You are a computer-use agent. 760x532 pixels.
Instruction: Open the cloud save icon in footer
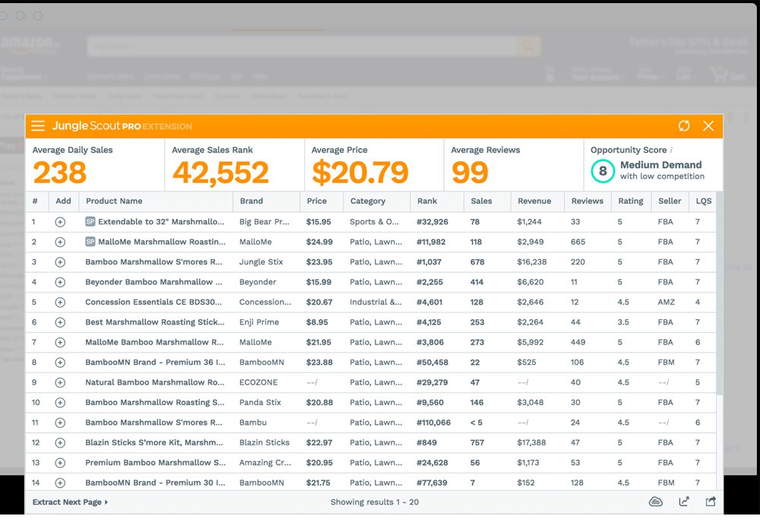(656, 502)
